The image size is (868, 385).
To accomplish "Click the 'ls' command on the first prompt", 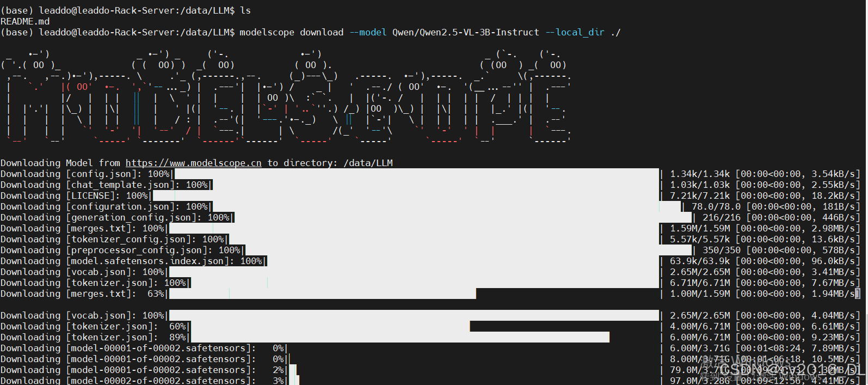I will [245, 10].
